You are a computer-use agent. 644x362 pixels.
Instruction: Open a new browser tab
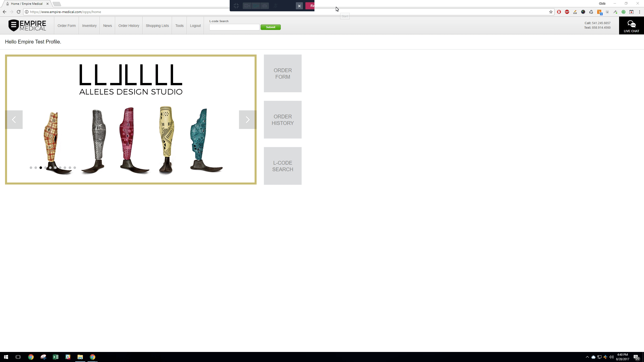pos(57,4)
